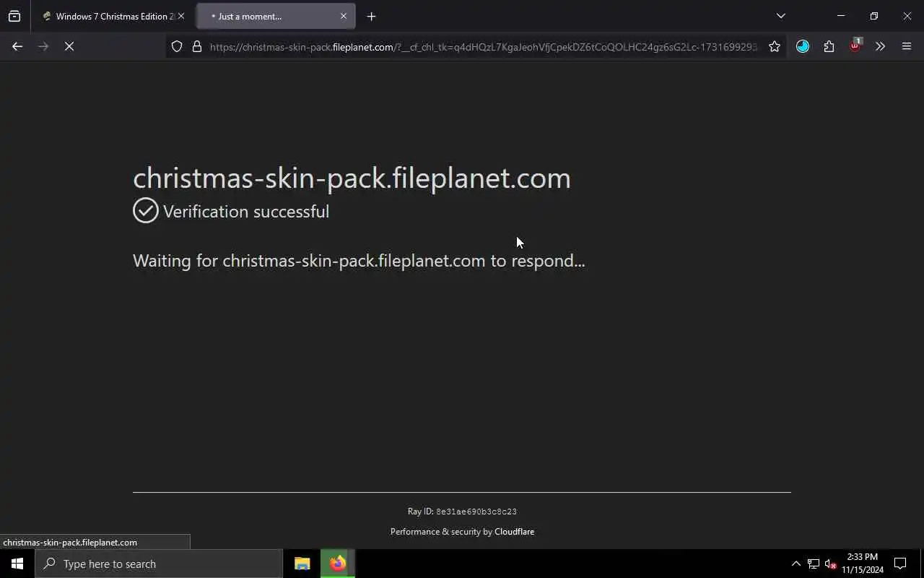Image resolution: width=924 pixels, height=578 pixels.
Task: Show more tools overflow chevron
Action: [880, 46]
